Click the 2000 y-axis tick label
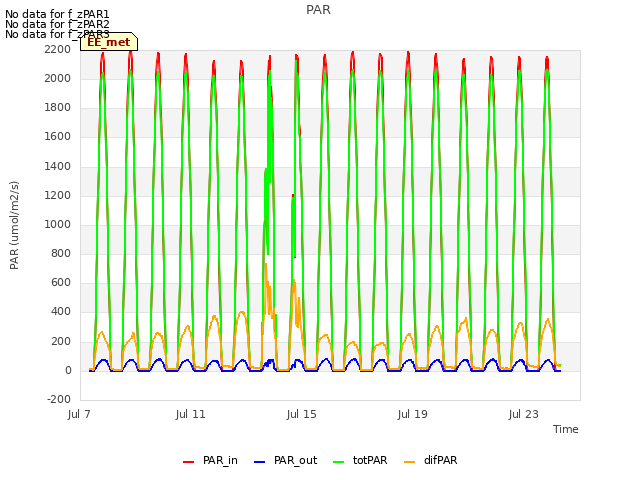Screen dimensions: 640x480 click(x=58, y=78)
